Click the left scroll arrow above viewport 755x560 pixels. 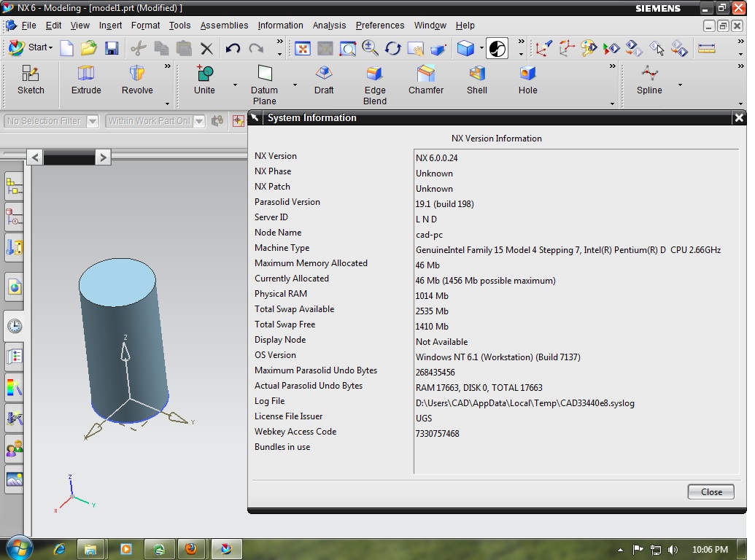coord(35,157)
